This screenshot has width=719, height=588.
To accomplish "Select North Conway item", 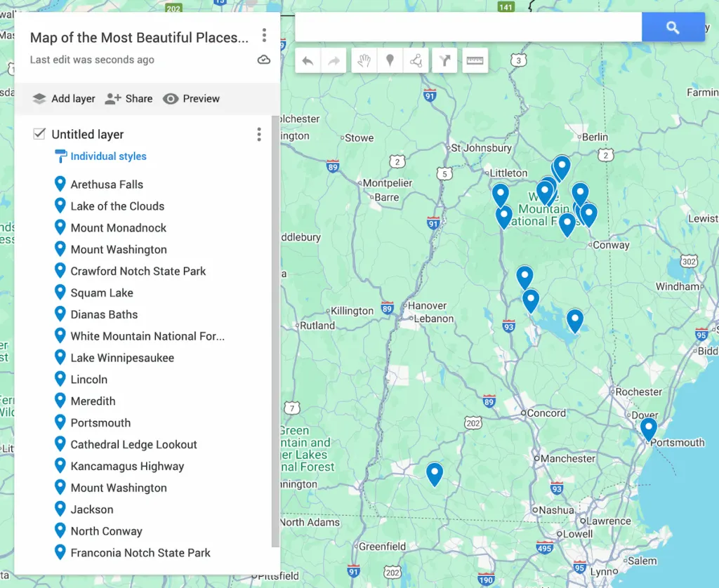I will tap(107, 531).
